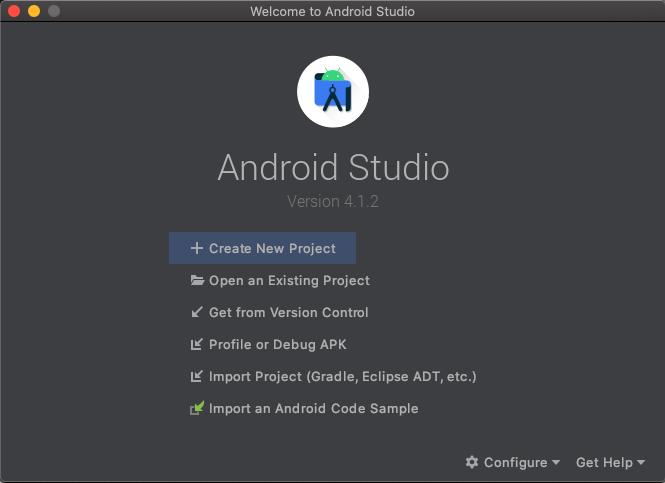Start with Create New Project
Viewport: 665px width, 483px height.
tap(262, 248)
